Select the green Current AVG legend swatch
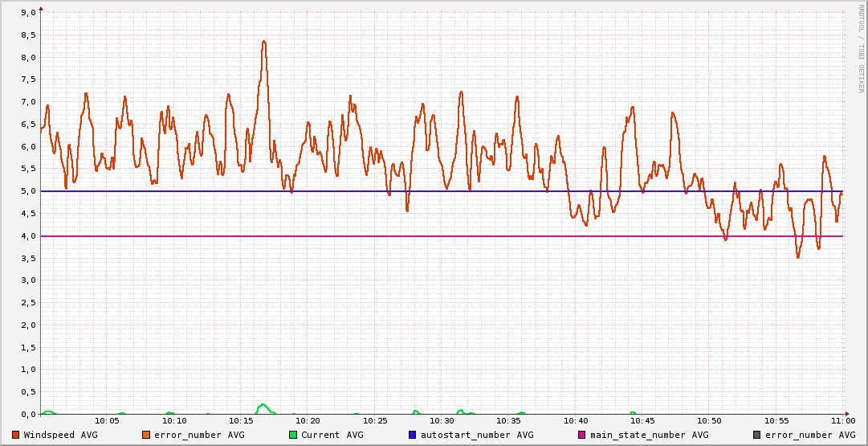The image size is (868, 446). (293, 435)
